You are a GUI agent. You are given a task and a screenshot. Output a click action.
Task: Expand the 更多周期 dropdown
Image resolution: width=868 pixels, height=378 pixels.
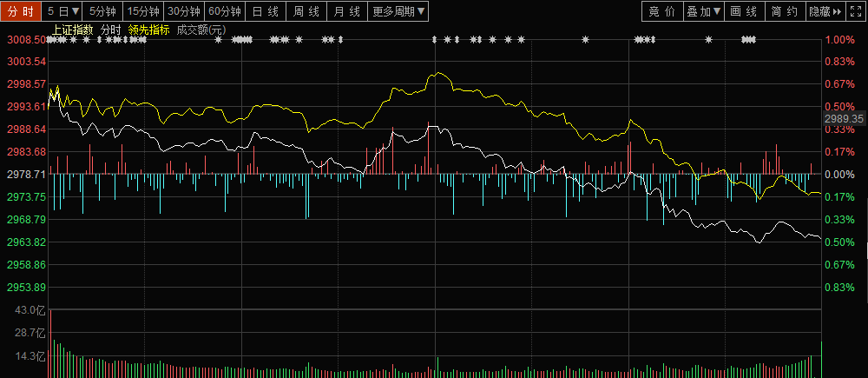tap(398, 11)
